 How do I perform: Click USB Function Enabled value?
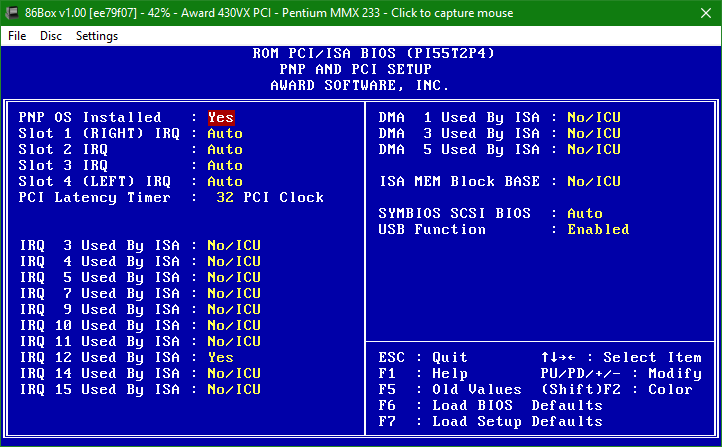598,229
